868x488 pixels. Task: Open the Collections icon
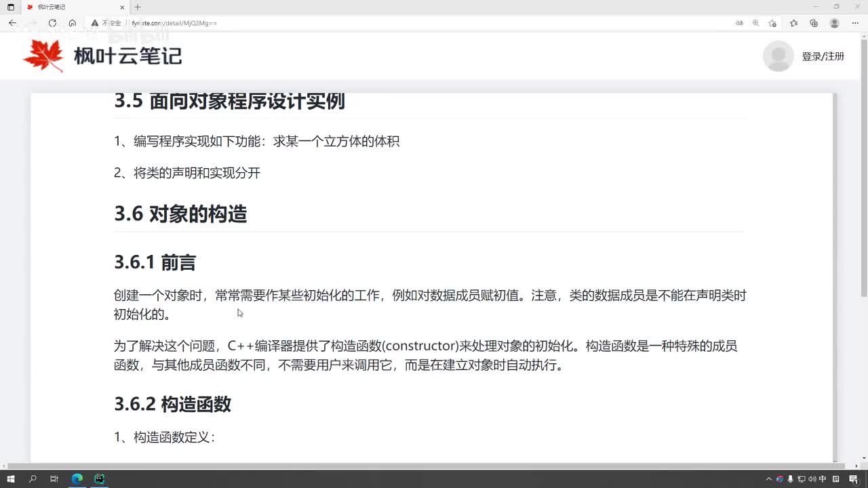814,23
